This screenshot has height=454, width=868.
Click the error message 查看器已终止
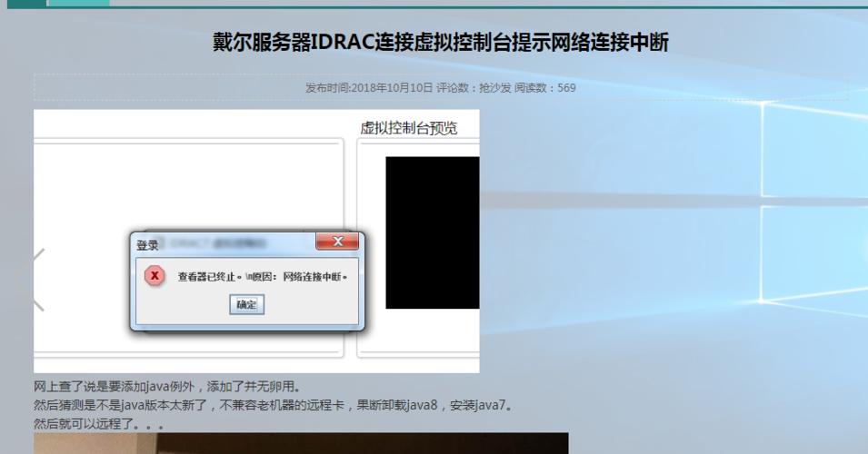click(263, 277)
